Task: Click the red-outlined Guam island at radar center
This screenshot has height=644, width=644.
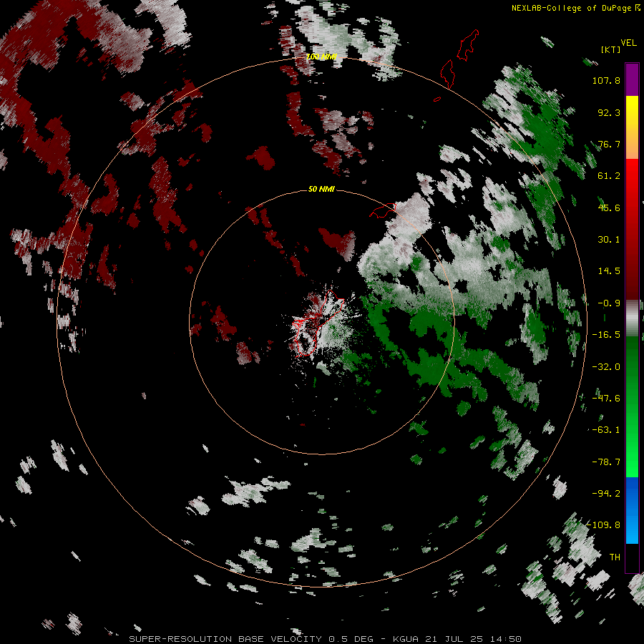Action: point(317,323)
